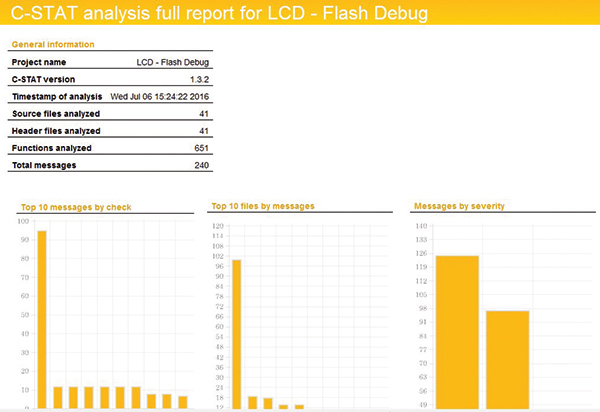Select the shorter bar in severity chart

(x=507, y=360)
